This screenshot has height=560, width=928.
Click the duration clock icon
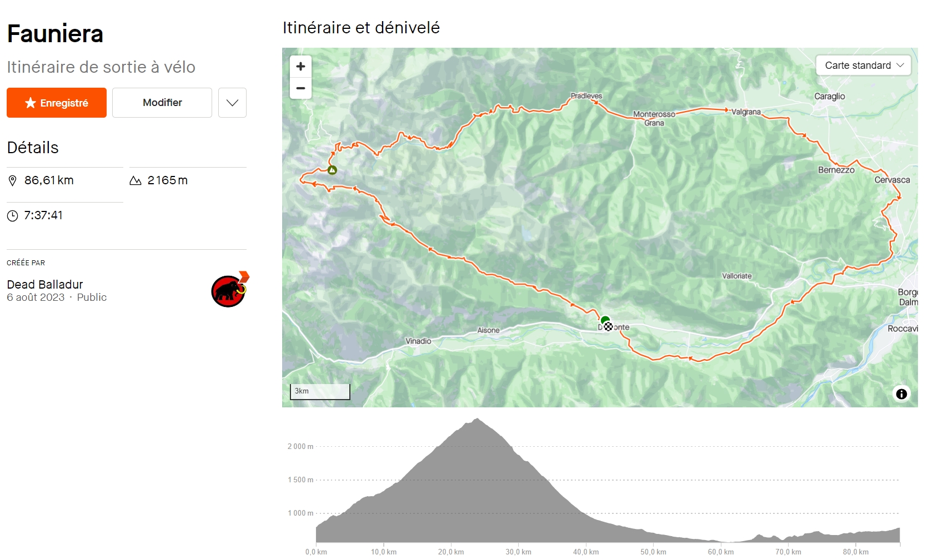[x=13, y=216]
